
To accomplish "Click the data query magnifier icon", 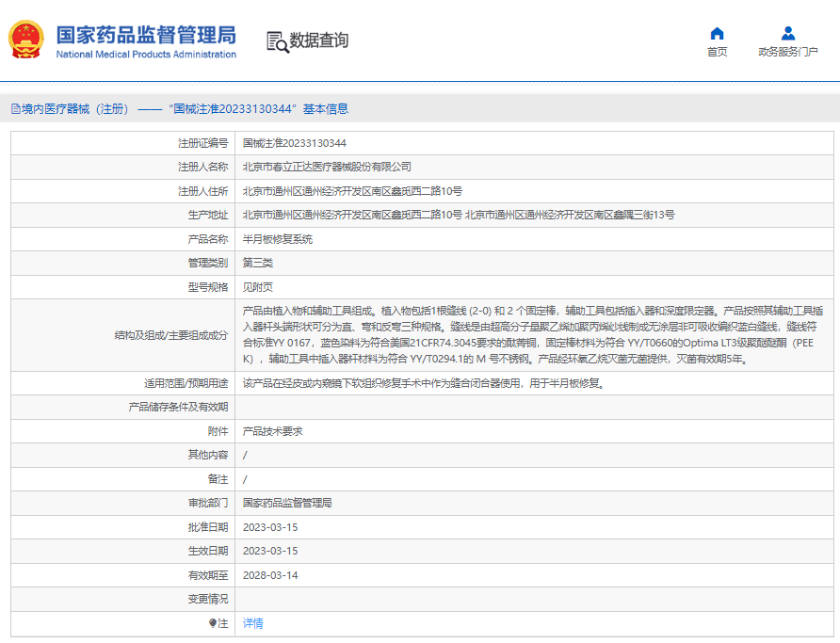I will 278,41.
